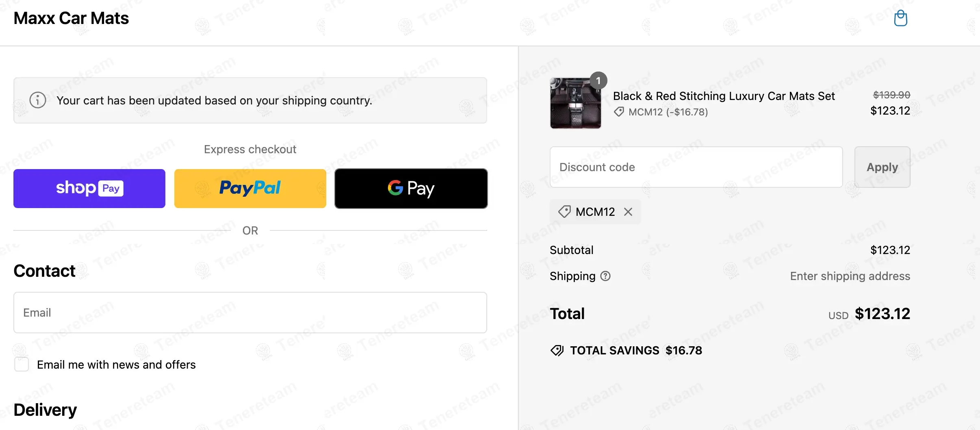Screen dimensions: 980x430
Task: Click the Enter shipping address text
Action: click(x=850, y=276)
